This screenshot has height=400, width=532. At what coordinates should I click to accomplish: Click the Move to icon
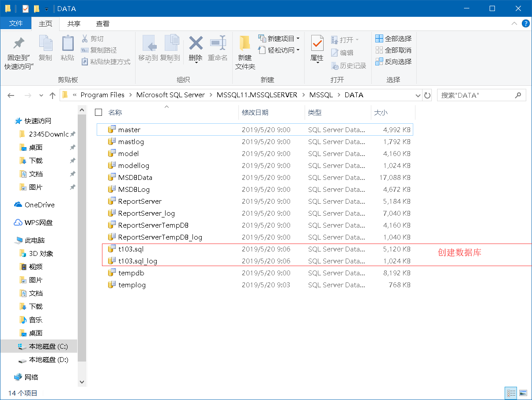148,43
